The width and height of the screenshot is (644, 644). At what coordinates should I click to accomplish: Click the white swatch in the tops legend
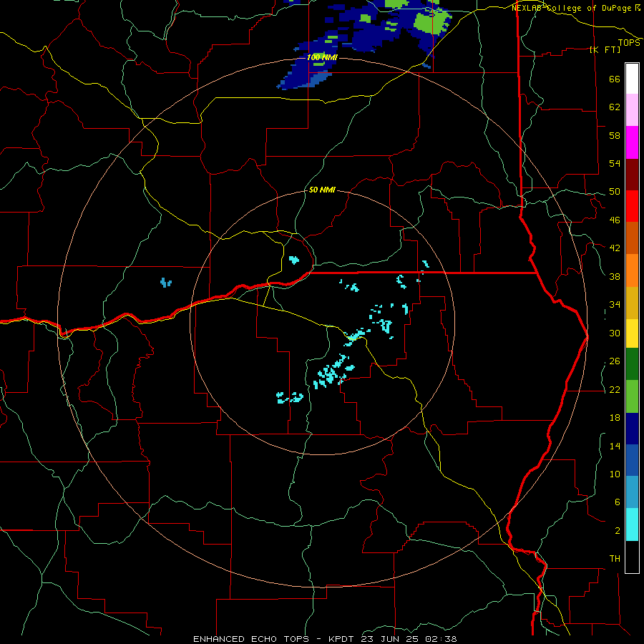click(x=632, y=79)
